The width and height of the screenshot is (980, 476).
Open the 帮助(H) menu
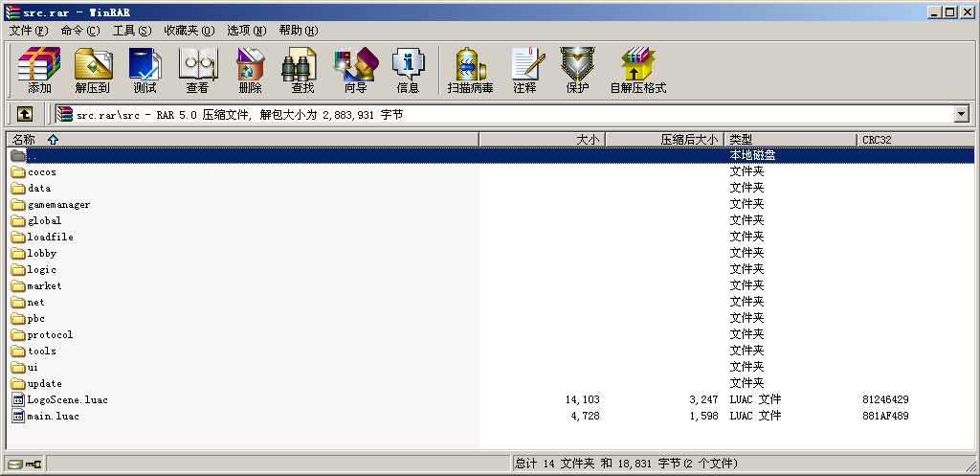(299, 31)
